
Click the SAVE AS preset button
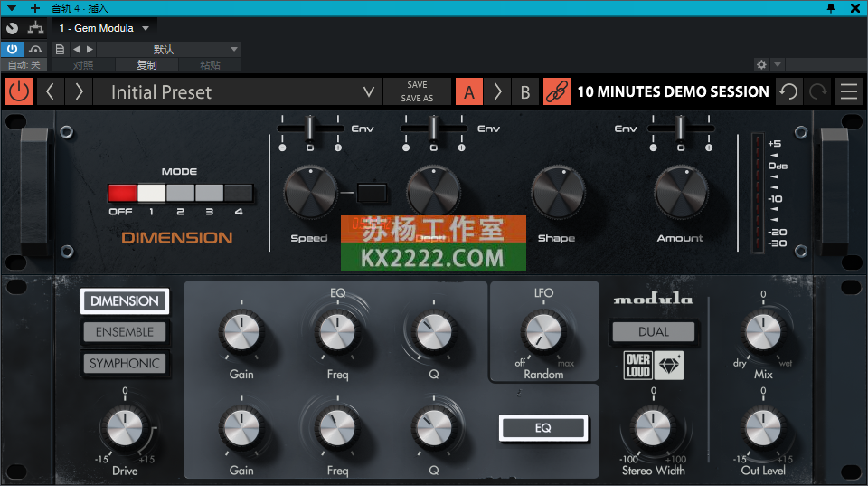417,98
